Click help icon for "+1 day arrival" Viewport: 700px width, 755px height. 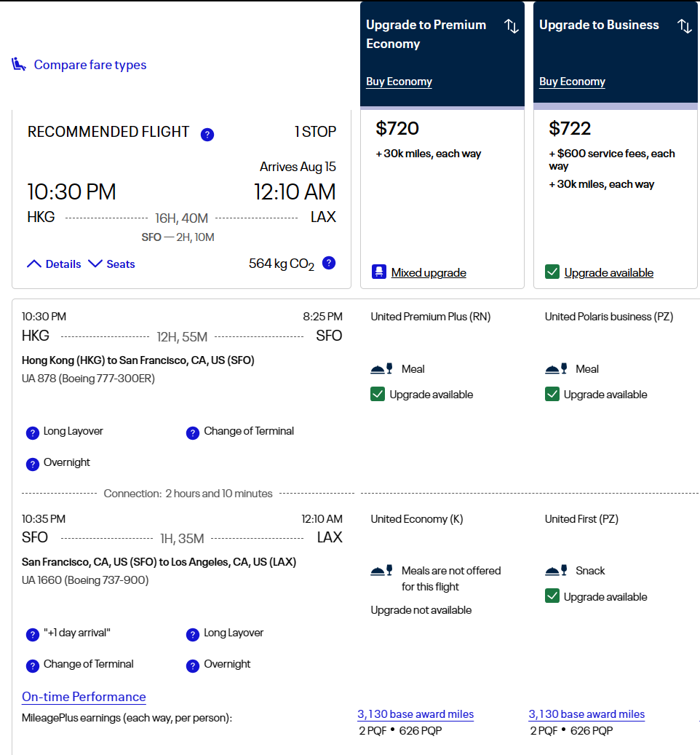[x=33, y=634]
